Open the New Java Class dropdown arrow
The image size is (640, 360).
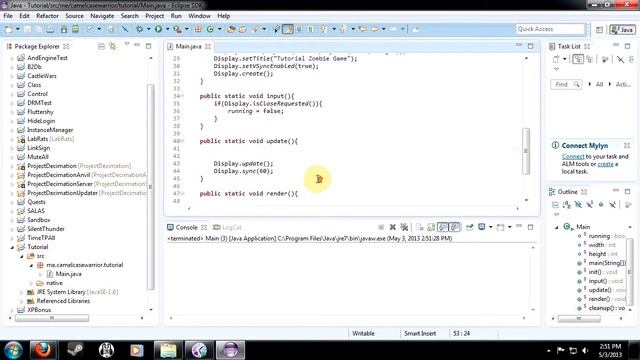click(x=219, y=29)
